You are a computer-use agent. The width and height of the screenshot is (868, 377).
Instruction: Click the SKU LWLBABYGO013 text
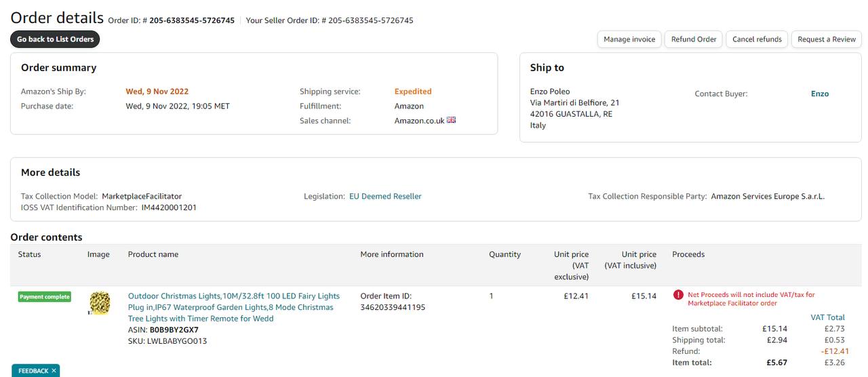pyautogui.click(x=177, y=341)
